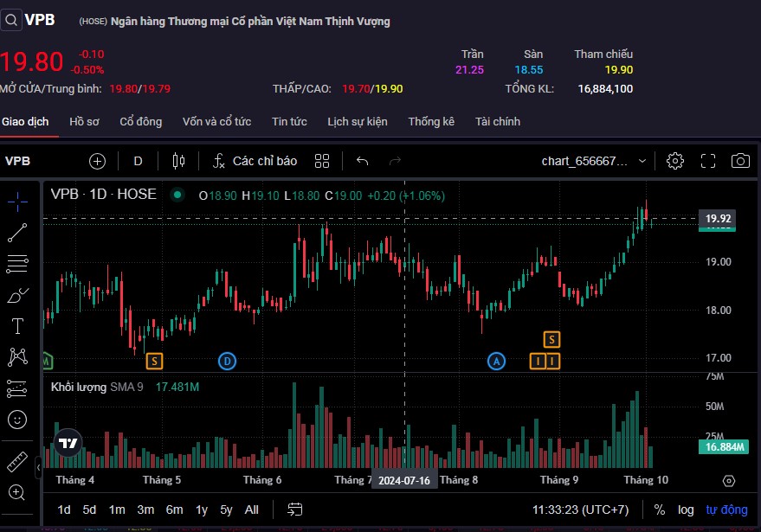The image size is (761, 532).
Task: Toggle percent scale on price axis
Action: click(x=660, y=510)
